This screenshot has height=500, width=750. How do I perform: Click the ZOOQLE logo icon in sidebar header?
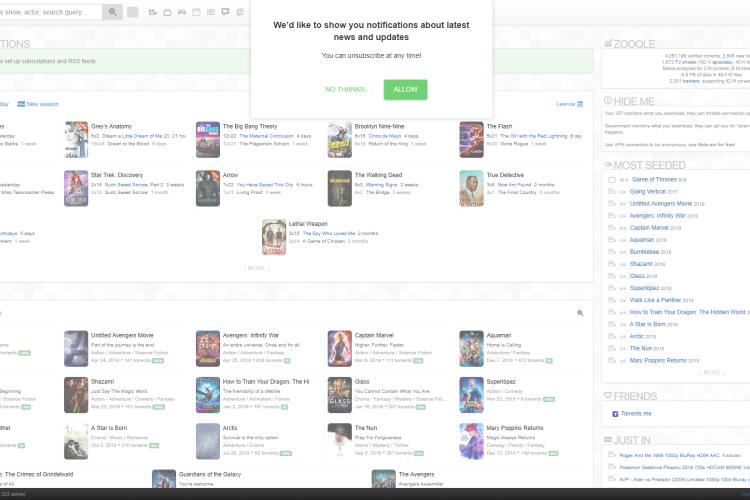tap(608, 44)
